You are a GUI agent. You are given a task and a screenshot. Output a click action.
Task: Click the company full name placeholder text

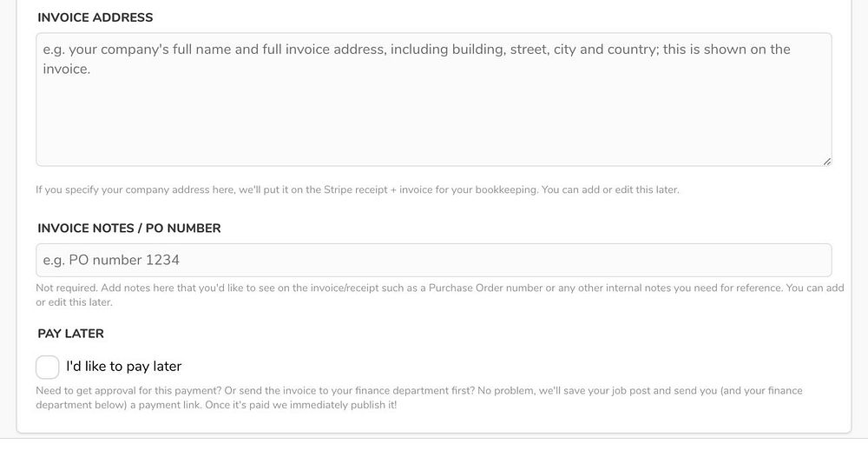coord(217,50)
